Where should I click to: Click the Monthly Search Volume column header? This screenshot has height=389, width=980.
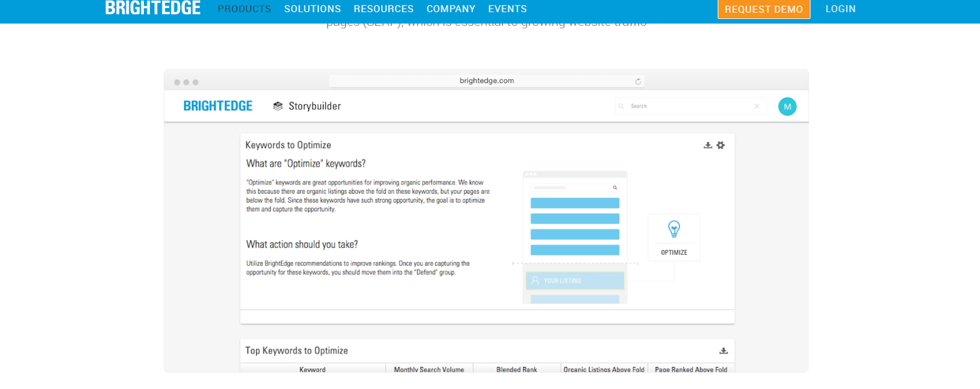[x=429, y=369]
